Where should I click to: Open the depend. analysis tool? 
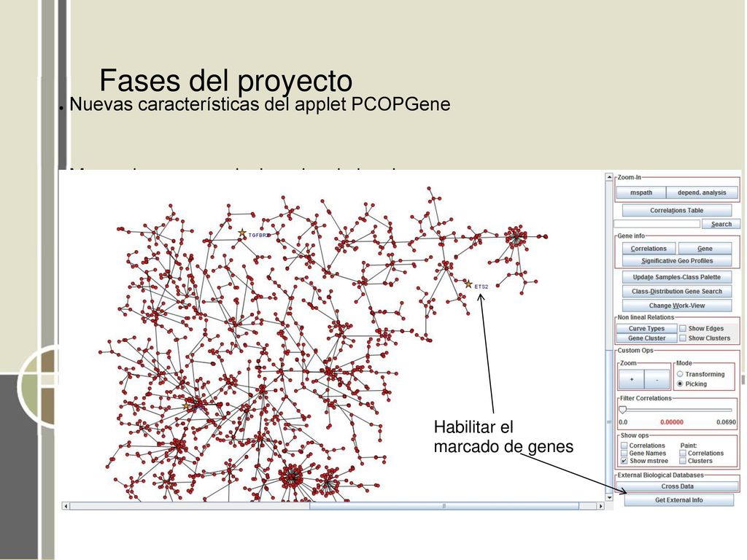(x=702, y=192)
